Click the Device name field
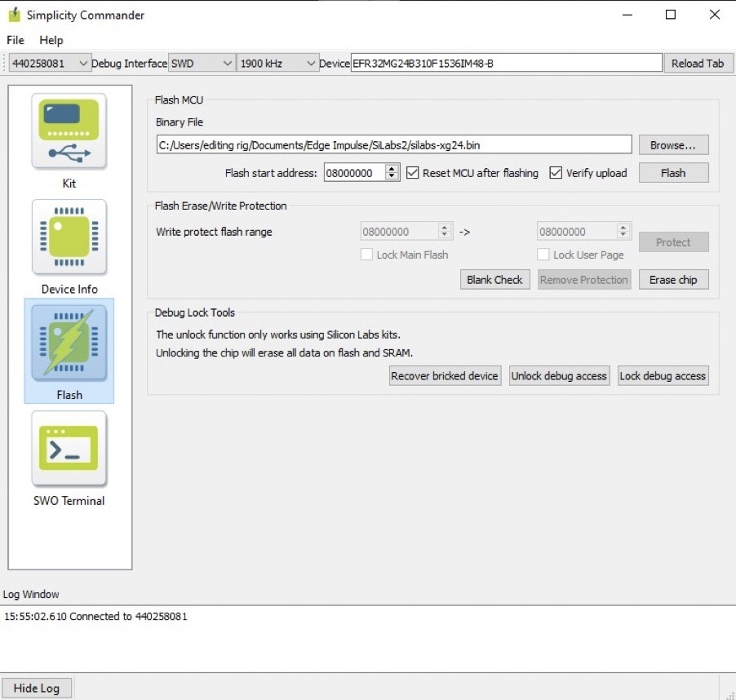This screenshot has height=700, width=736. tap(507, 63)
